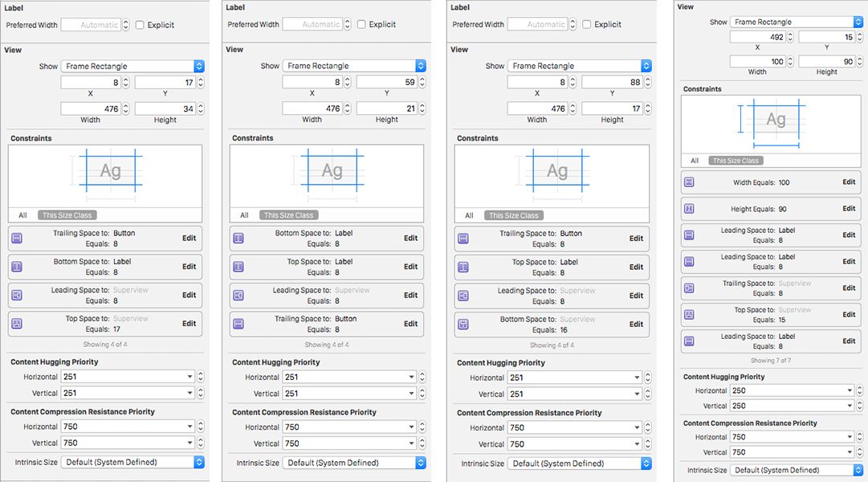Select This Size Class tab in rightmost panel
This screenshot has width=868, height=482.
coord(736,161)
